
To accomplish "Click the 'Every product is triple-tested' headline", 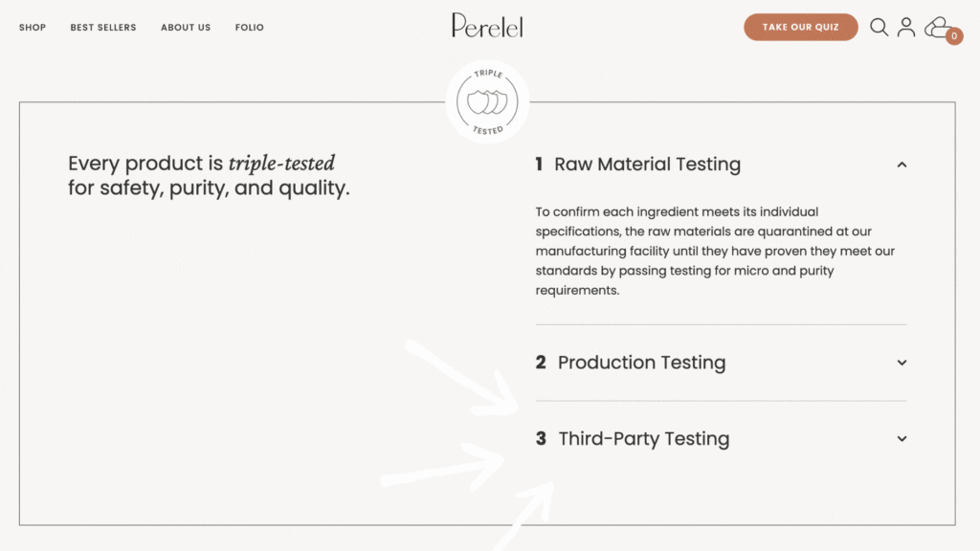I will 209,175.
